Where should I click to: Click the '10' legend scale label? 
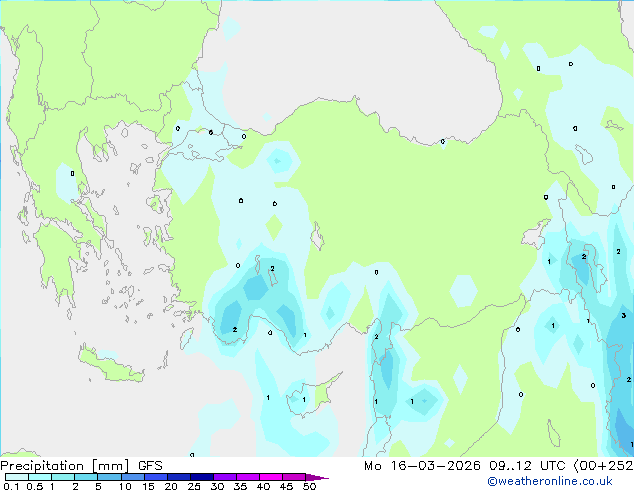(125, 486)
